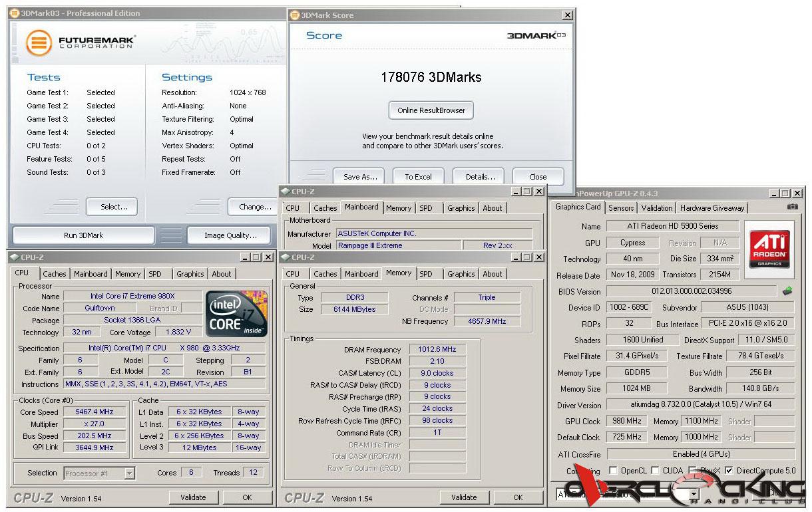Select the Graphics Card tab in GPU-Z

[578, 207]
